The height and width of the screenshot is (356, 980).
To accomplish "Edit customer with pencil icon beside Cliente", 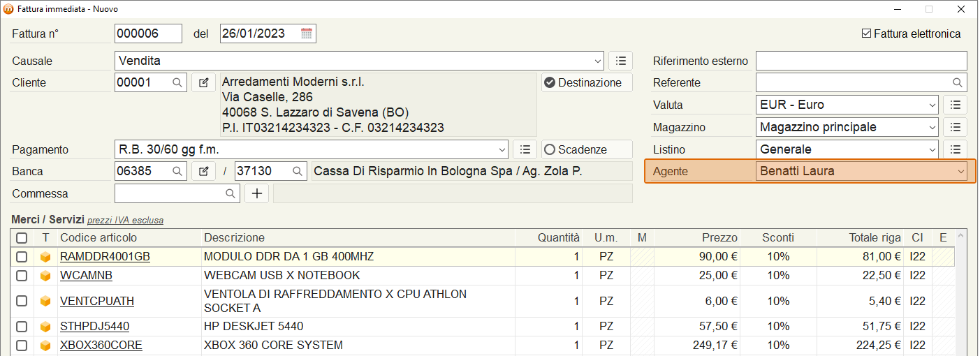I will (203, 82).
